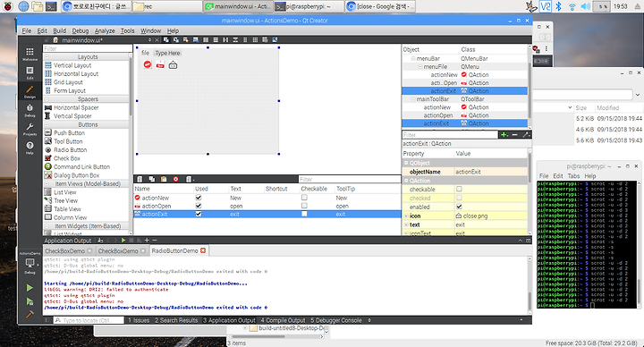Click the Edit Widgets toolbar icon
The height and width of the screenshot is (347, 644).
tap(166, 40)
